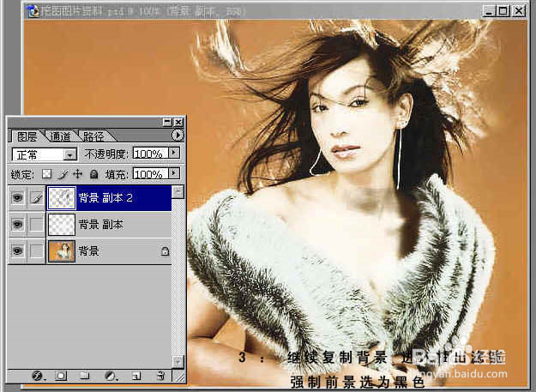This screenshot has width=536, height=392.
Task: Click the document window title icon
Action: 33,11
